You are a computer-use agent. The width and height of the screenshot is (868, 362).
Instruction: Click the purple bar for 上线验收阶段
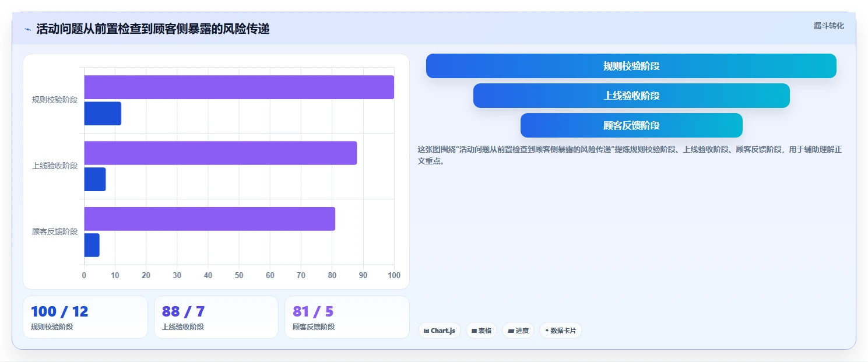(x=220, y=153)
